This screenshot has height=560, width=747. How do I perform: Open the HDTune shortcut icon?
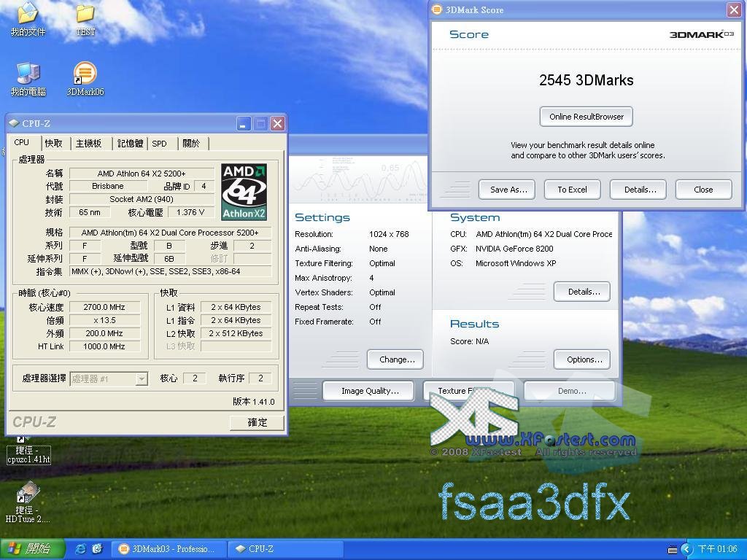(x=28, y=493)
